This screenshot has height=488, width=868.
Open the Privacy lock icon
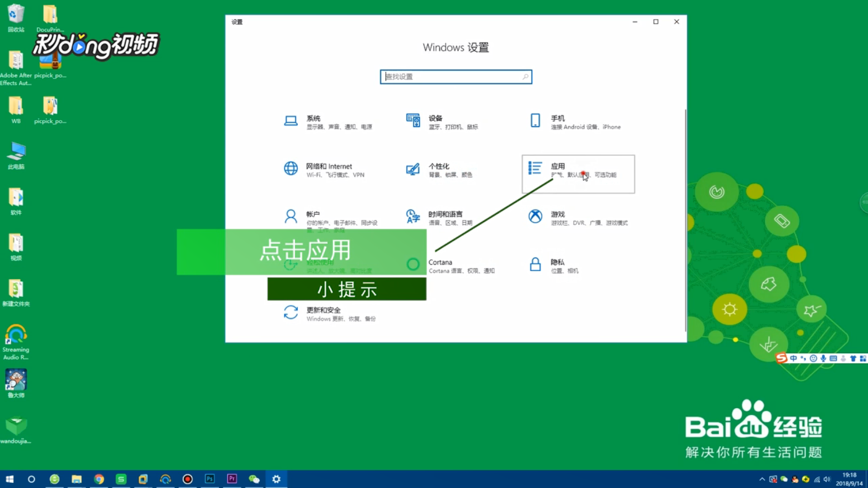[535, 264]
